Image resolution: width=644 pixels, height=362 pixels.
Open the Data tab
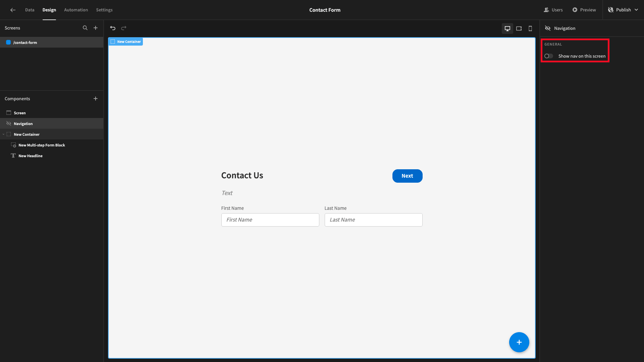pos(30,10)
